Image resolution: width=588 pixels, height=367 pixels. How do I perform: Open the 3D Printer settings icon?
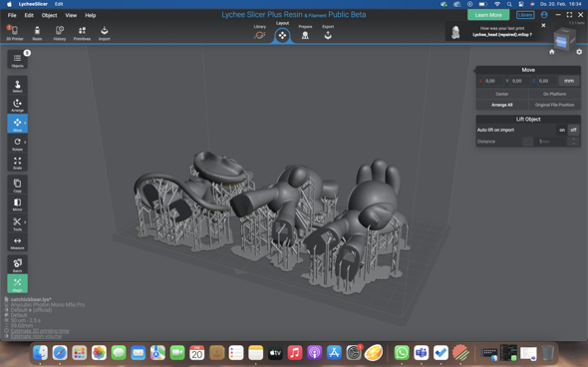[x=14, y=33]
